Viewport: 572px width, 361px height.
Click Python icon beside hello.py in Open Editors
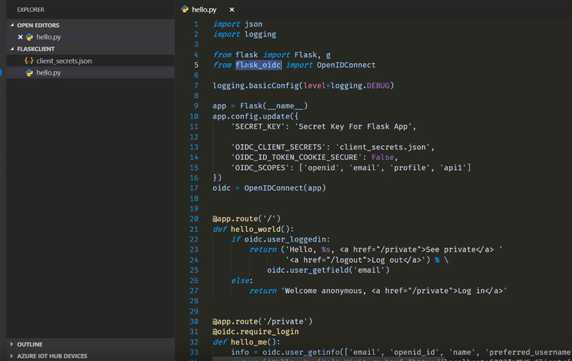(29, 37)
